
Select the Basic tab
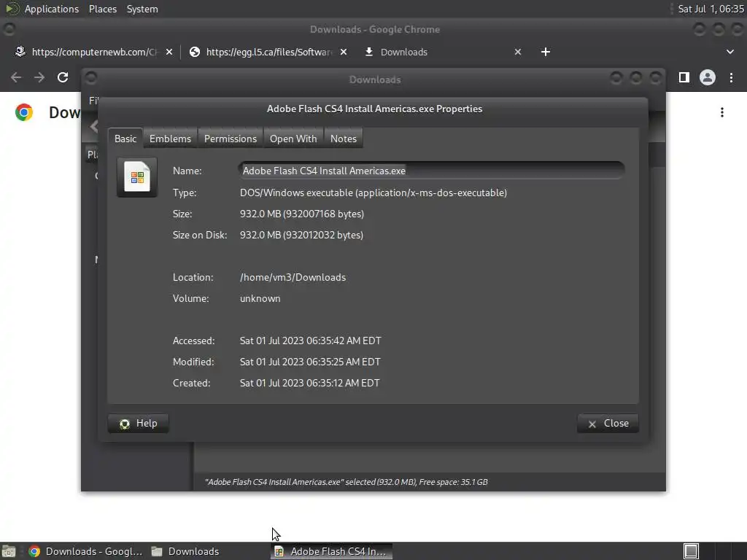(125, 139)
